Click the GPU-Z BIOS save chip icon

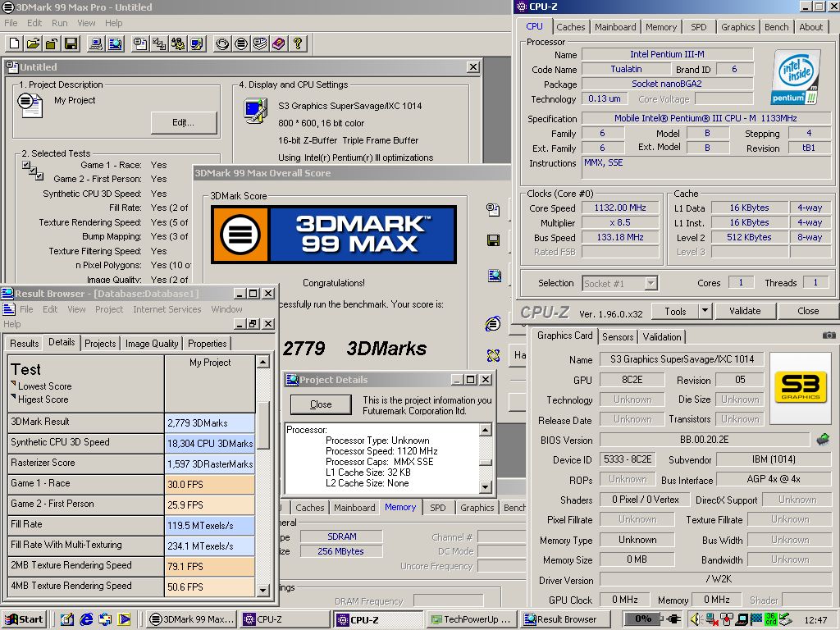tap(823, 440)
